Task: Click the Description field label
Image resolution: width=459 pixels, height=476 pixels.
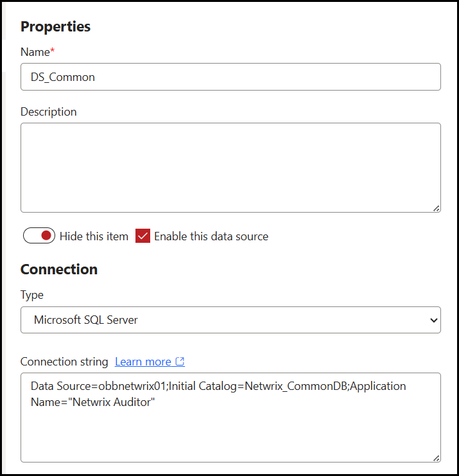Action: 48,112
